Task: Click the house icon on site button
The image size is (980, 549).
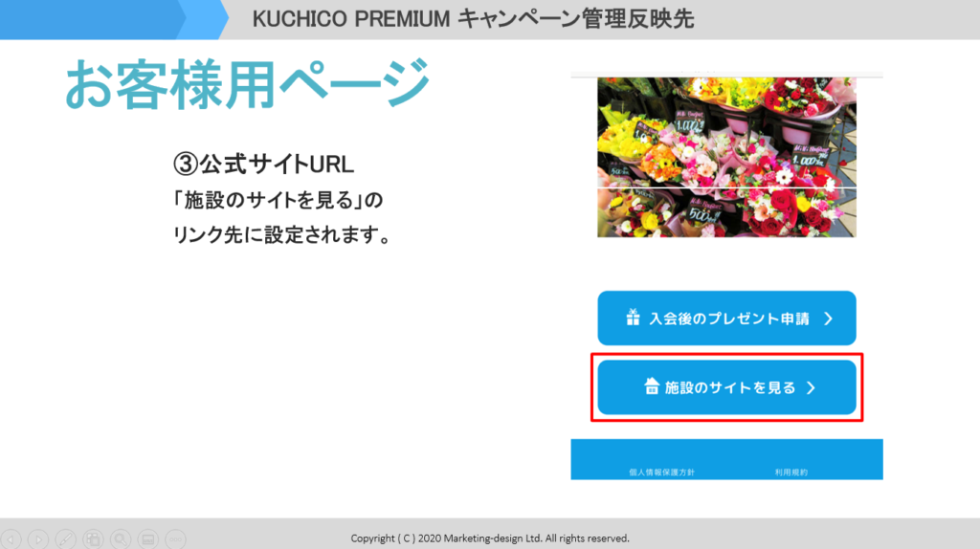Action: click(652, 386)
